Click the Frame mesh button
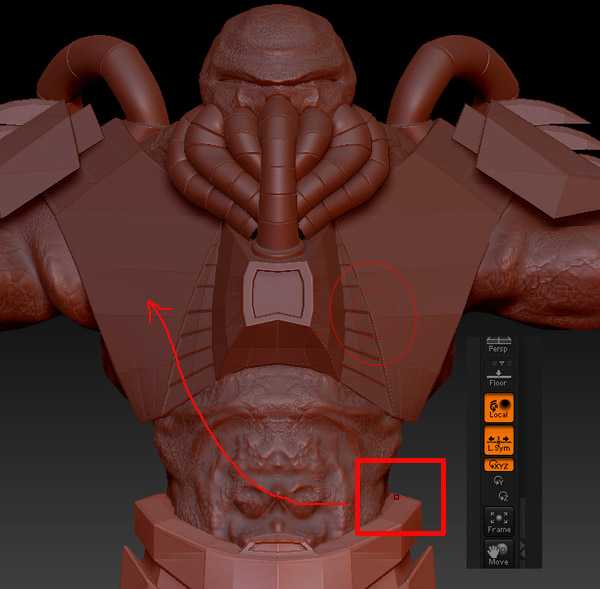Image resolution: width=600 pixels, height=589 pixels. [x=499, y=521]
